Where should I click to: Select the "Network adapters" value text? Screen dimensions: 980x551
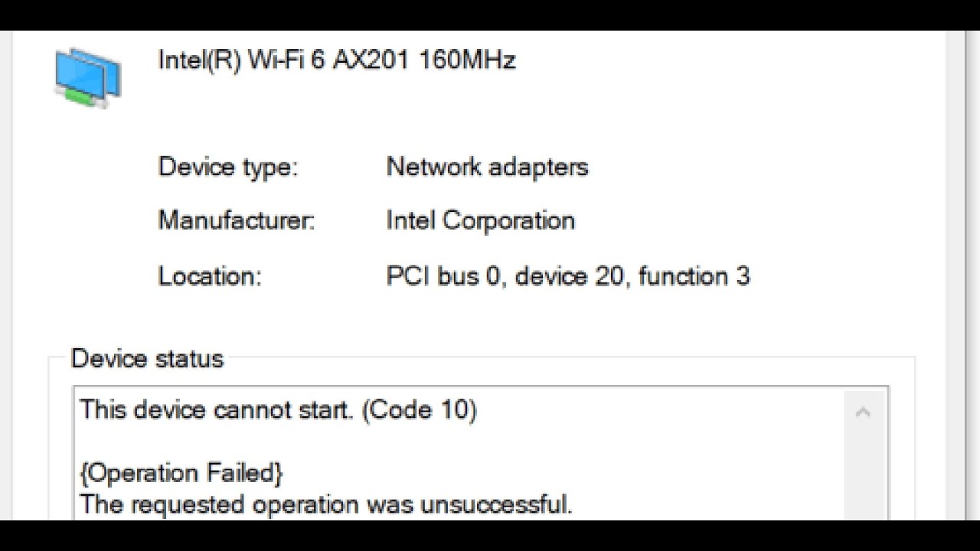(487, 167)
